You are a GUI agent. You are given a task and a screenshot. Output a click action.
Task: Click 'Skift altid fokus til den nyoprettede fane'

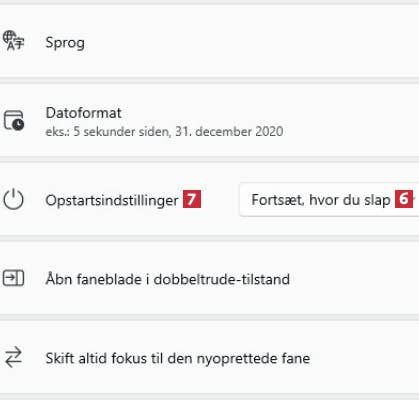coord(178,358)
